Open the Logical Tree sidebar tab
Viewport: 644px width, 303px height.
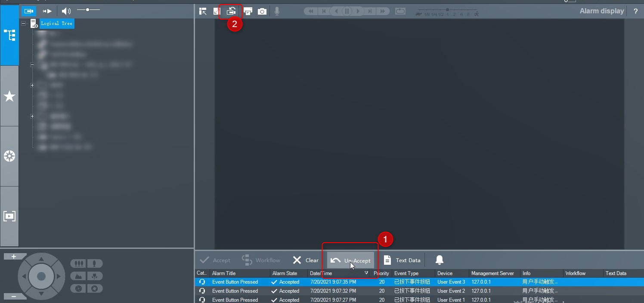(x=9, y=35)
